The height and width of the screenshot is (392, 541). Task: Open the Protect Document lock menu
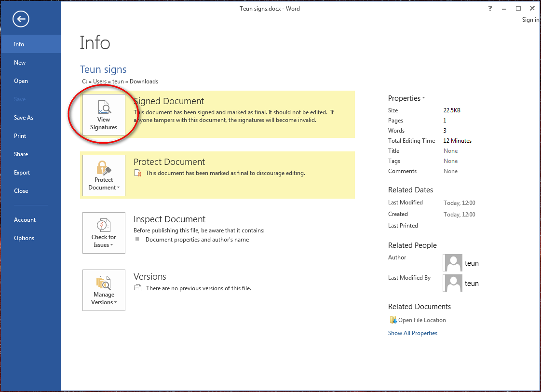(x=104, y=176)
